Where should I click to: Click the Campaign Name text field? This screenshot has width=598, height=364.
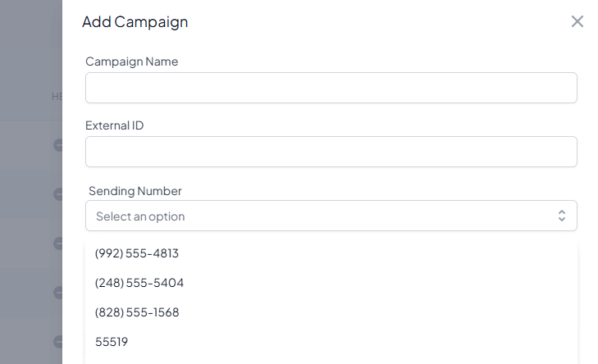[331, 88]
